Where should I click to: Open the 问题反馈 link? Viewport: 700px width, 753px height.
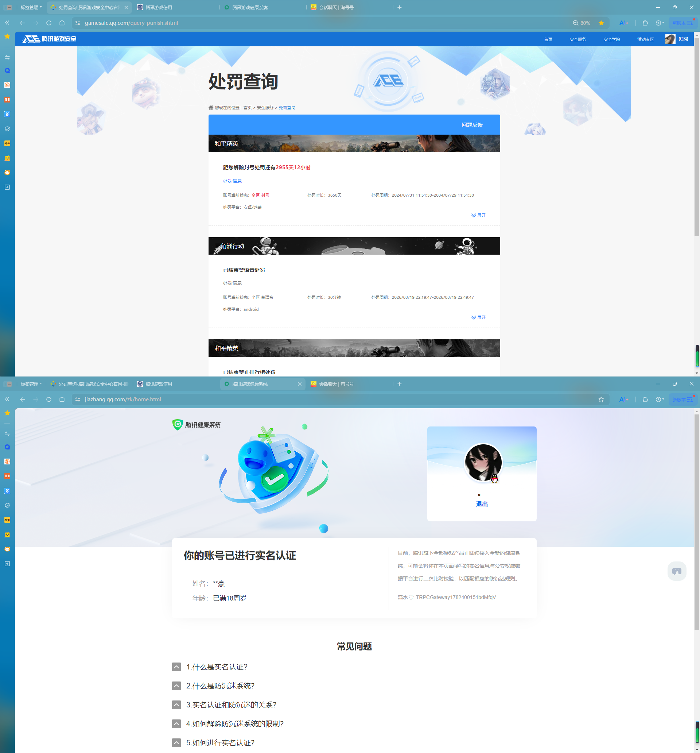(472, 125)
